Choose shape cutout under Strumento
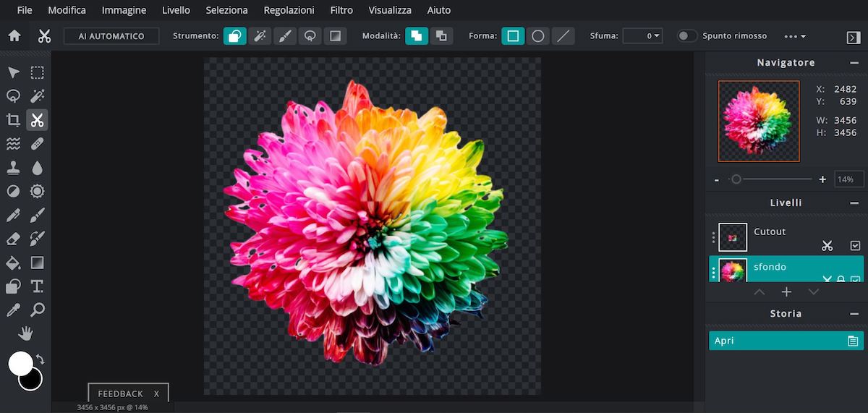The image size is (868, 413). coord(235,36)
